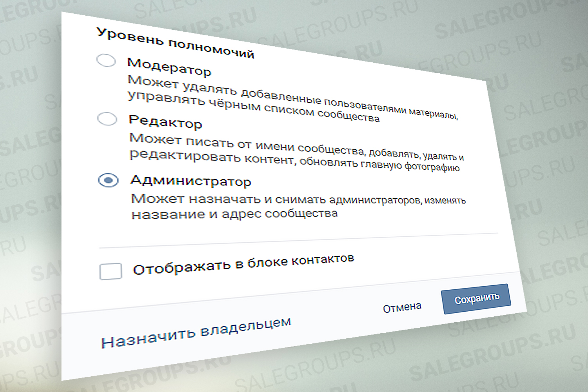
Task: Click the Модератор role label
Action: coord(169,67)
